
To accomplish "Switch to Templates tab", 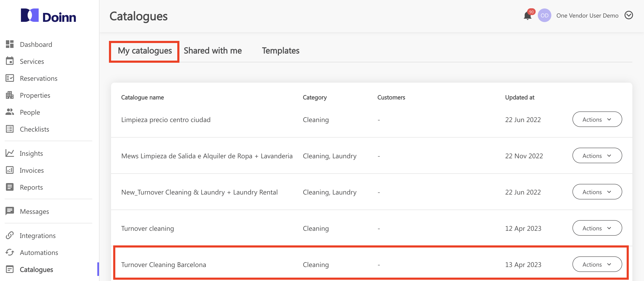I will pos(281,51).
